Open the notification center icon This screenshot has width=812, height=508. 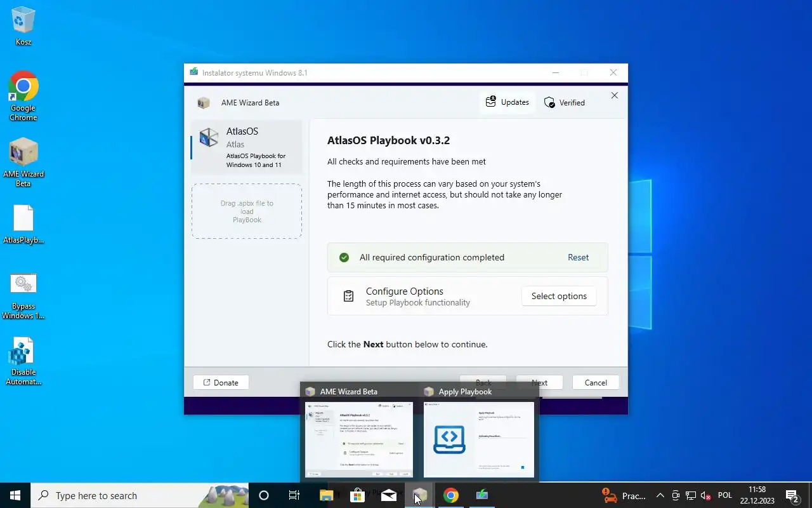[792, 495]
